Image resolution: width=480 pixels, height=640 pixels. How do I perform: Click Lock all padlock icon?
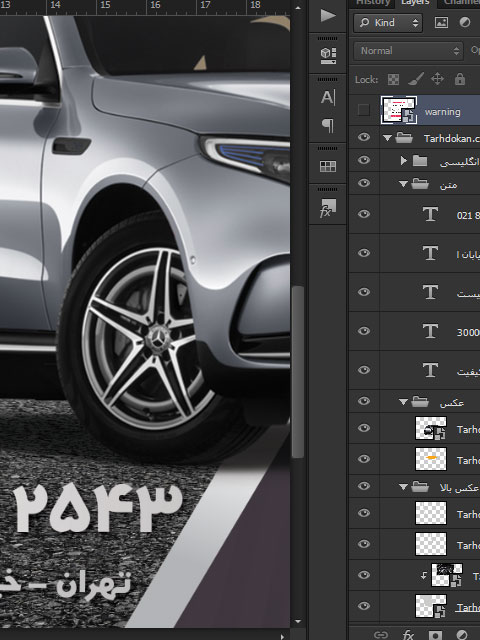[460, 79]
